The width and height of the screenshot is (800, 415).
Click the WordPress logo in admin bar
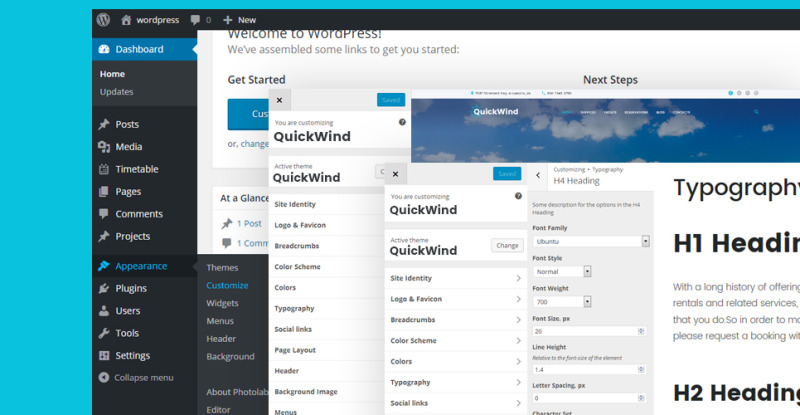point(104,20)
